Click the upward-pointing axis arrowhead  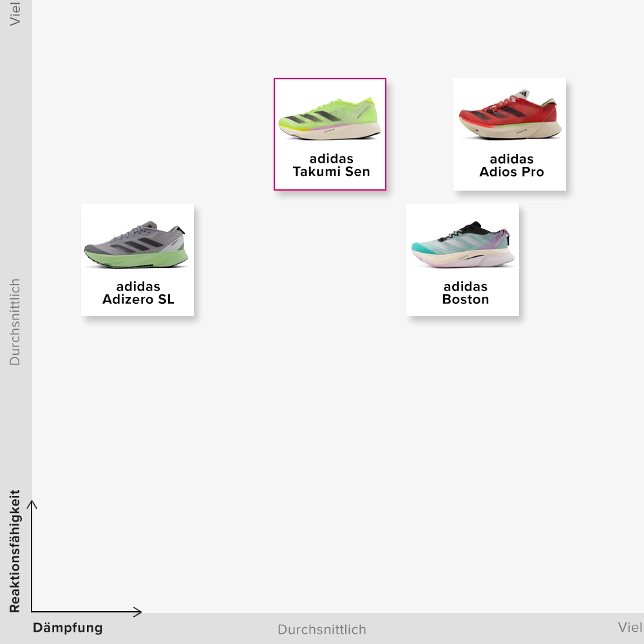click(x=32, y=504)
